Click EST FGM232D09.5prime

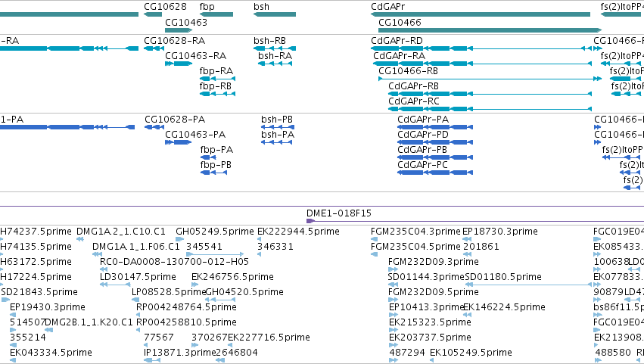pyautogui.click(x=434, y=292)
